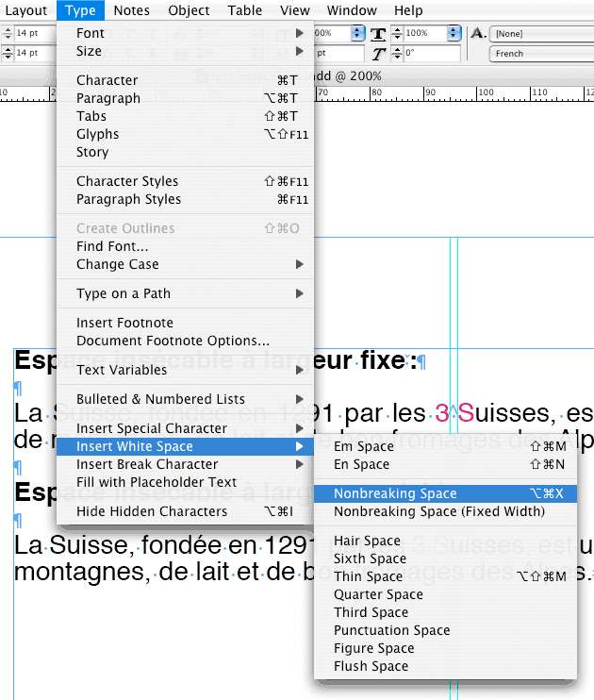The width and height of the screenshot is (594, 700).
Task: Click the word "montagnes" in document
Action: tap(80, 573)
